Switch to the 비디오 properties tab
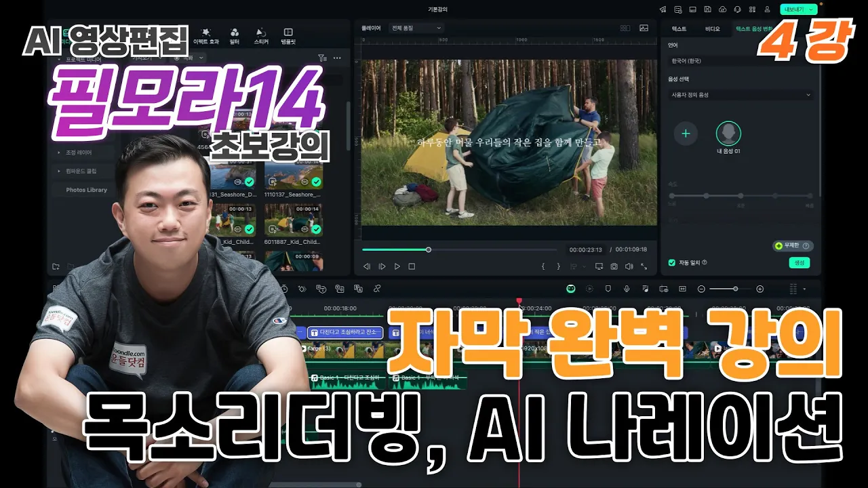 712,29
